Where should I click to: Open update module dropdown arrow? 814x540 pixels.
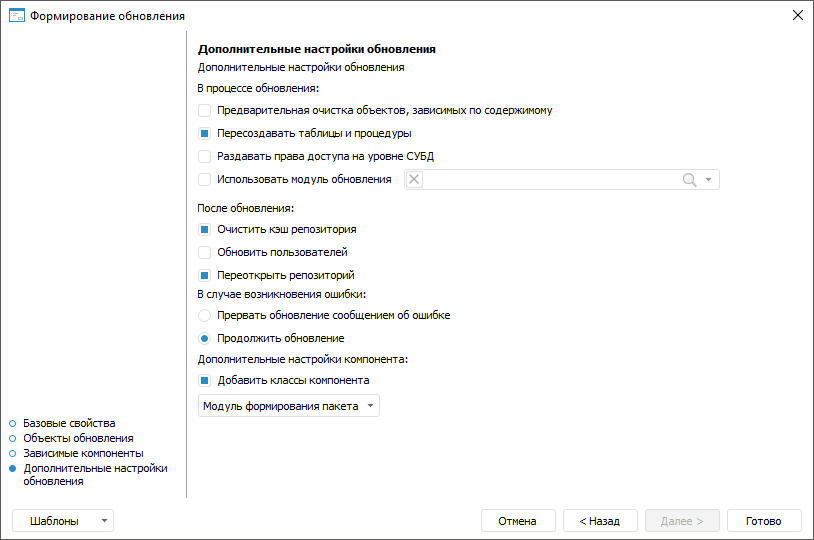pyautogui.click(x=708, y=180)
